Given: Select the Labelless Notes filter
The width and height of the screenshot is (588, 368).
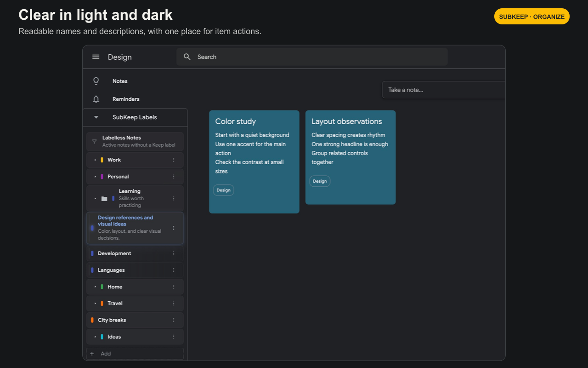Looking at the screenshot, I should [135, 141].
